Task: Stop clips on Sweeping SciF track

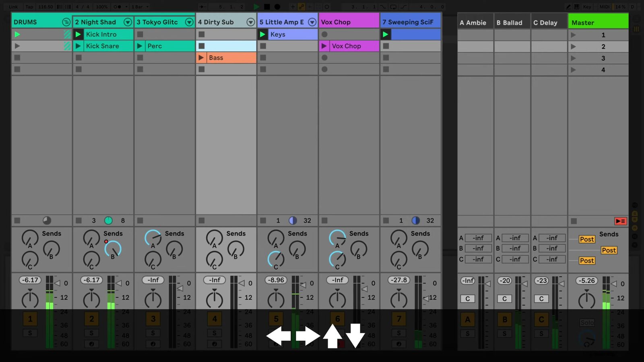Action: pos(386,220)
